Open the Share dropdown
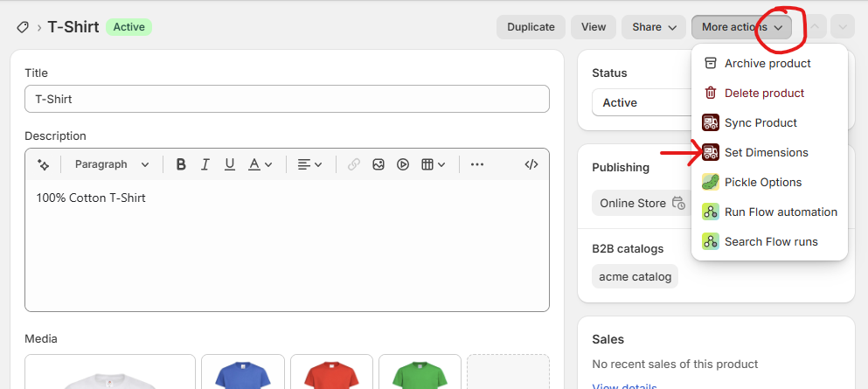Screen dimensions: 868x389 pos(654,27)
